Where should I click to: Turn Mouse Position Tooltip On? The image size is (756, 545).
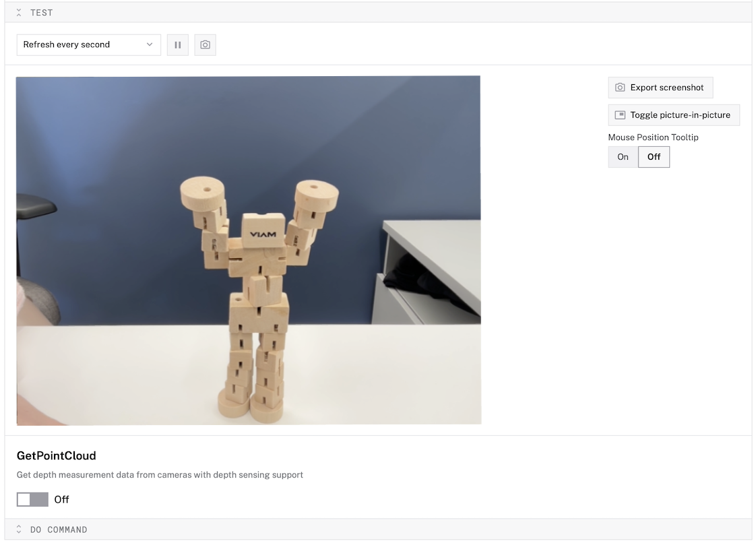pos(622,156)
